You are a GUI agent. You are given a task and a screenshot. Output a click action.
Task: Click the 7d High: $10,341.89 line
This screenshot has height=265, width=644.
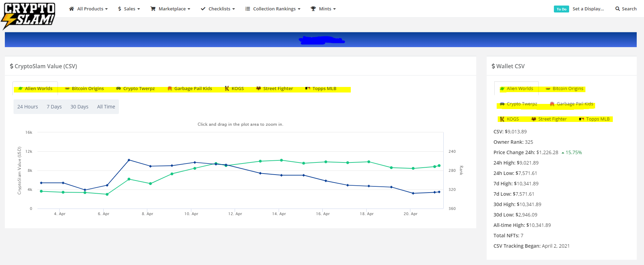tap(516, 184)
